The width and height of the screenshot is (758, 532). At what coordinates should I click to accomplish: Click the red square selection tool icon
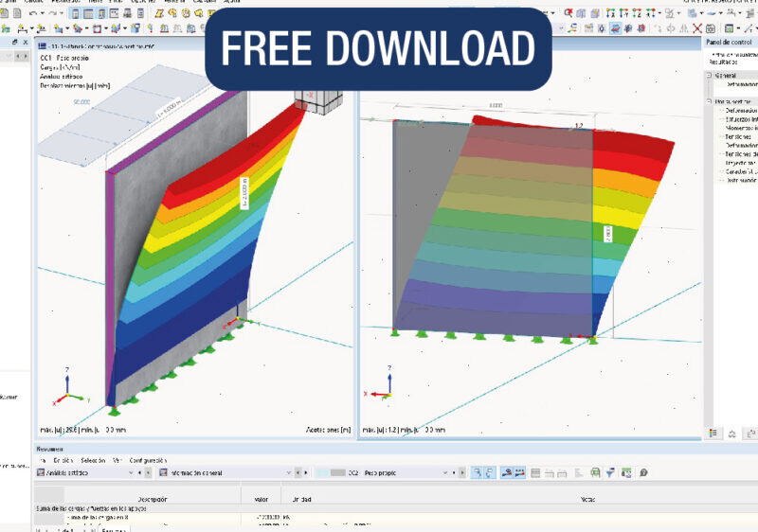[97, 29]
